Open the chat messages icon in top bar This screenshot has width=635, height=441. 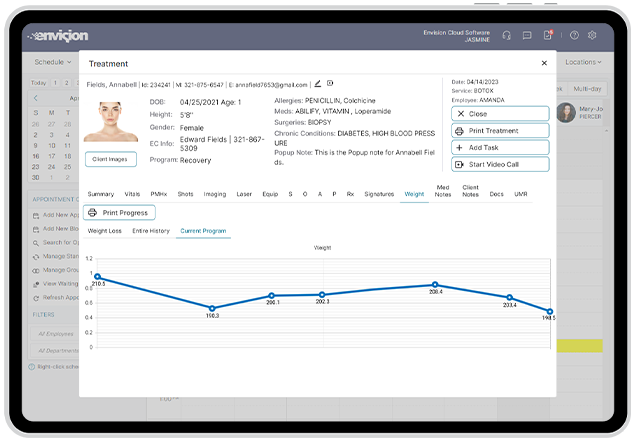click(x=527, y=35)
